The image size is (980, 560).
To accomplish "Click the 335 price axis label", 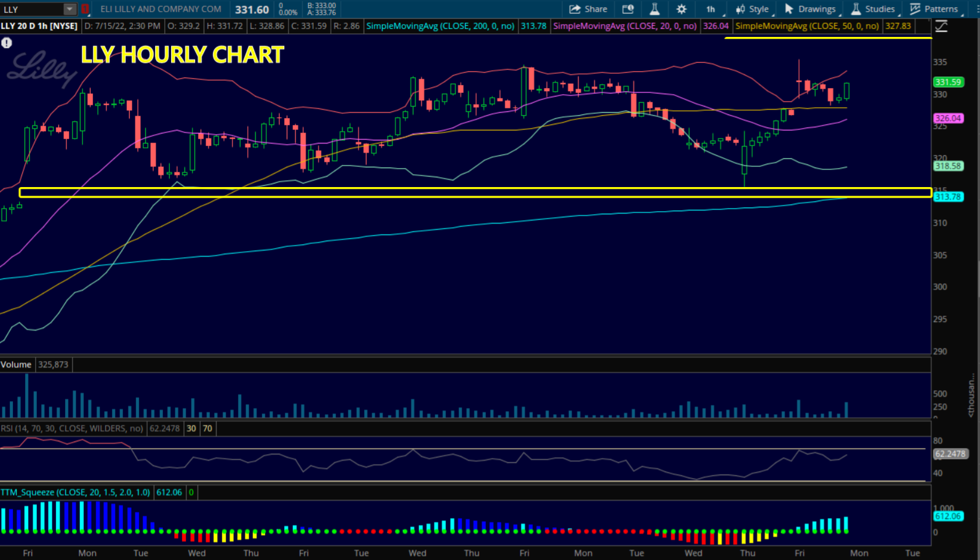I will (940, 62).
